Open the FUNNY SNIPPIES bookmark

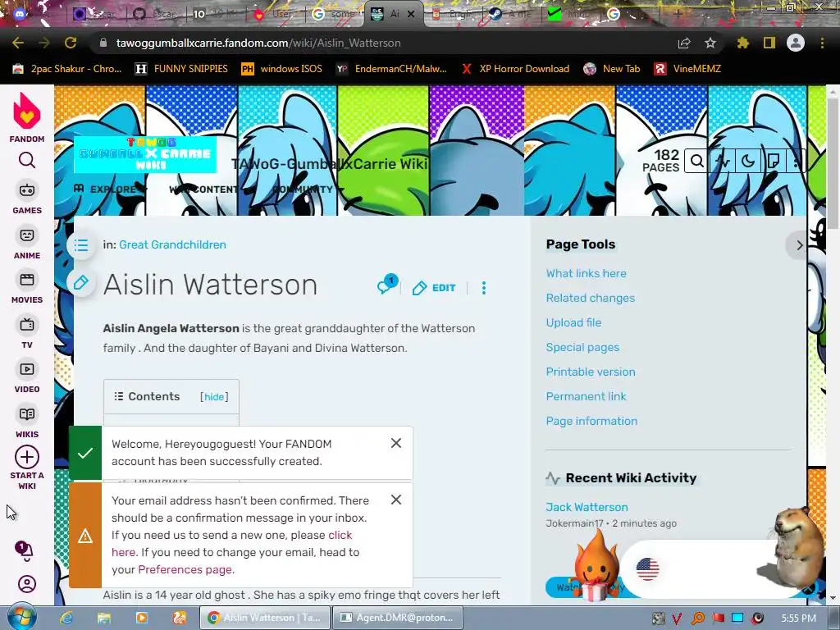pos(181,69)
